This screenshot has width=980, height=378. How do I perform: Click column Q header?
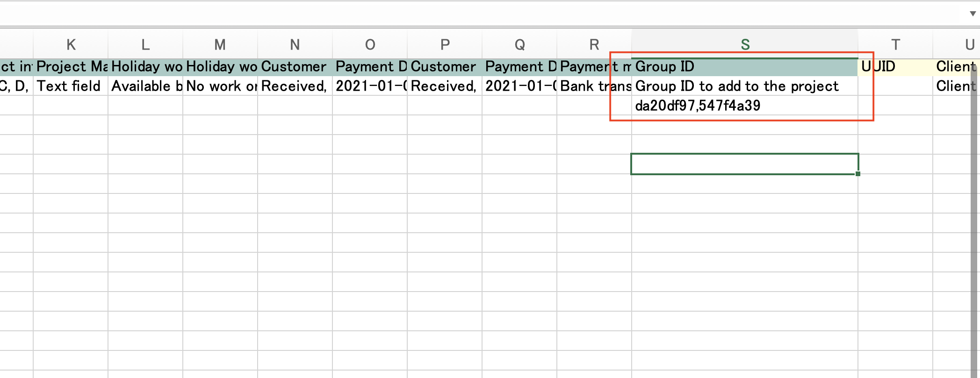click(x=519, y=44)
